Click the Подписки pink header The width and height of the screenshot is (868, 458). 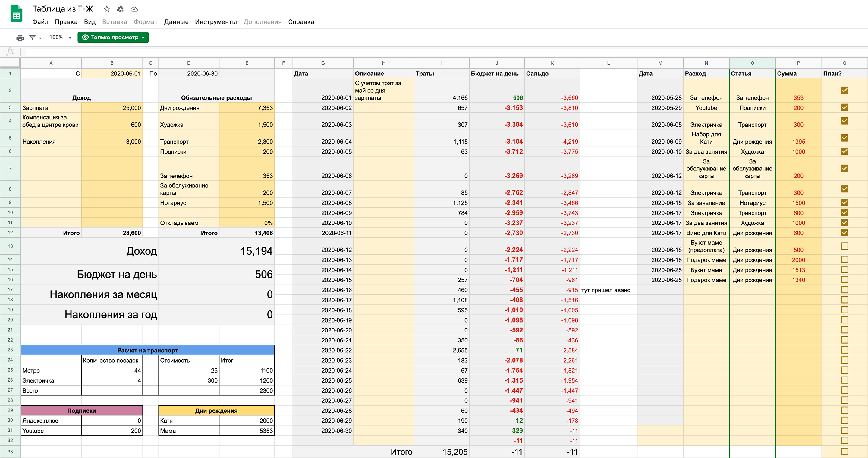[82, 410]
